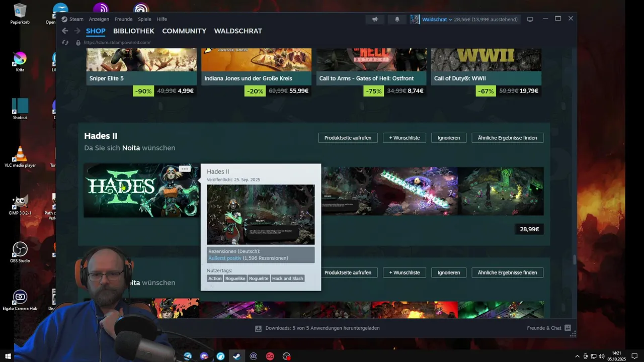Click the lower row's Ähnliche Ergebnisse finden button
Screen dimensions: 644x362
507,273
